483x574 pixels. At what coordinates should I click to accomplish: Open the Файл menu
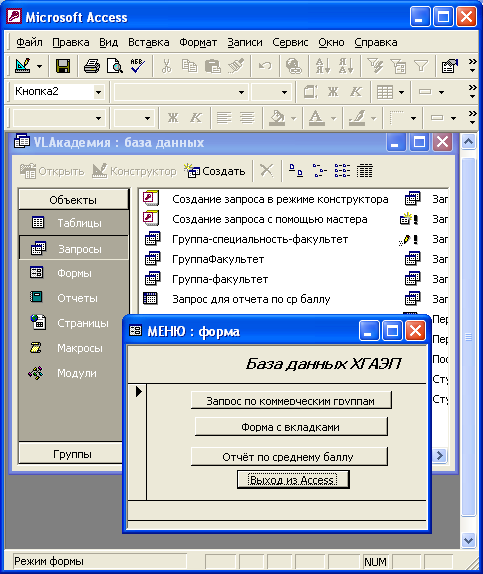(x=29, y=42)
